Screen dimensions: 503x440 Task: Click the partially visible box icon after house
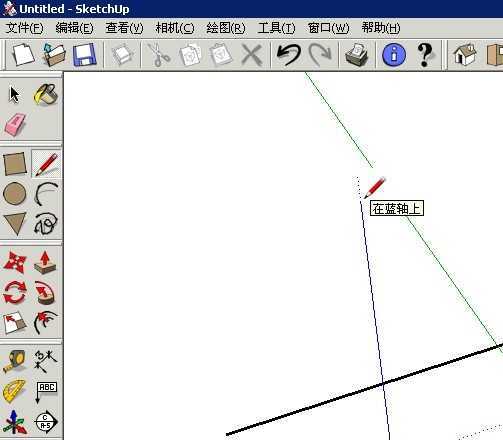coord(495,54)
